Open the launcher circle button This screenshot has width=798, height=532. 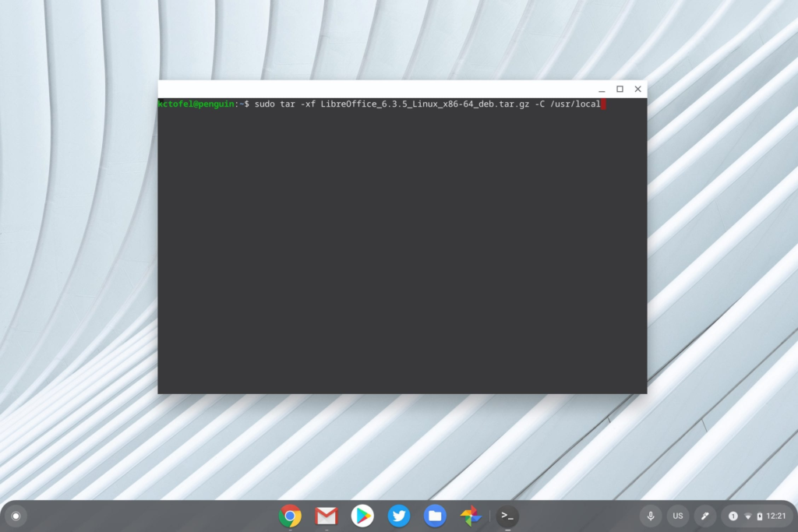[x=16, y=516]
